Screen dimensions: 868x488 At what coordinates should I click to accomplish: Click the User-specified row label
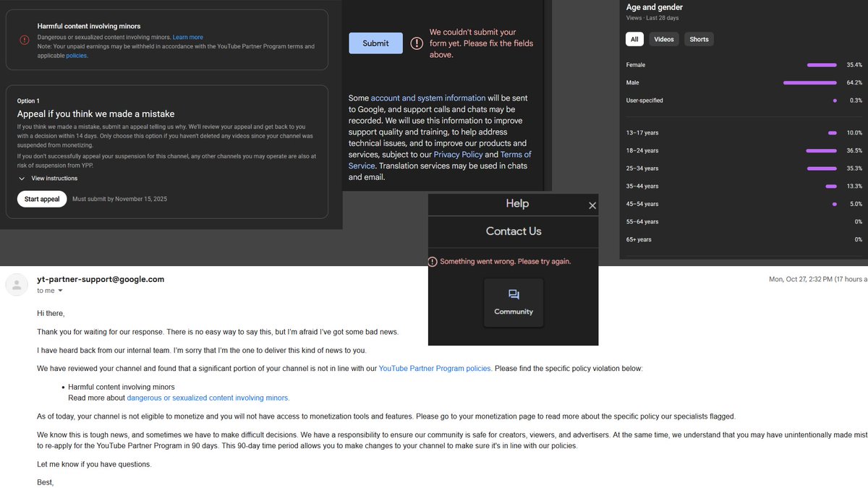tap(644, 100)
